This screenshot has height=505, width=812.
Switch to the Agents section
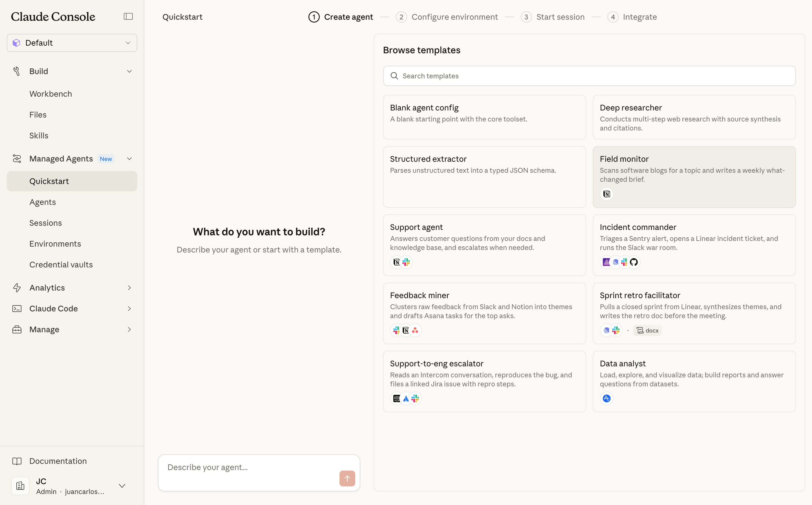[x=43, y=202]
